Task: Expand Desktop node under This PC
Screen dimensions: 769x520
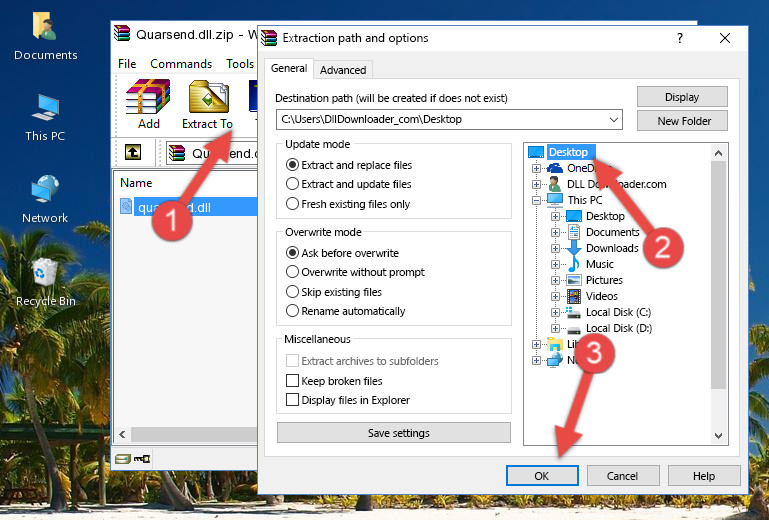Action: coord(555,216)
